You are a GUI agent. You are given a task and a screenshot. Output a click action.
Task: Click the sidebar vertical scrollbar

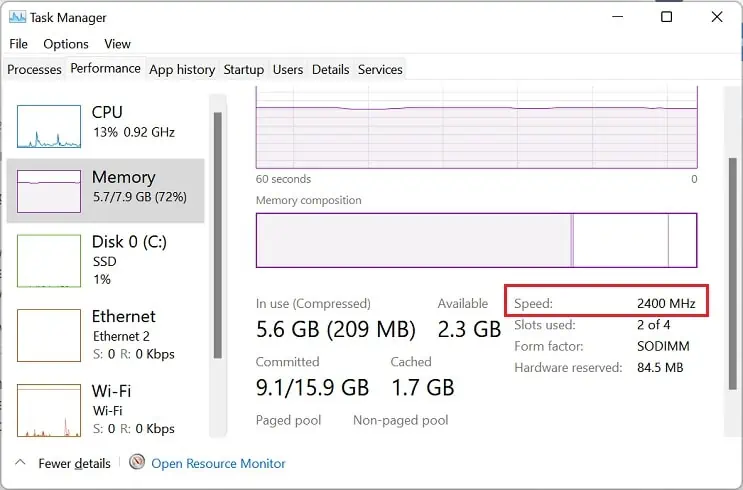click(x=218, y=230)
